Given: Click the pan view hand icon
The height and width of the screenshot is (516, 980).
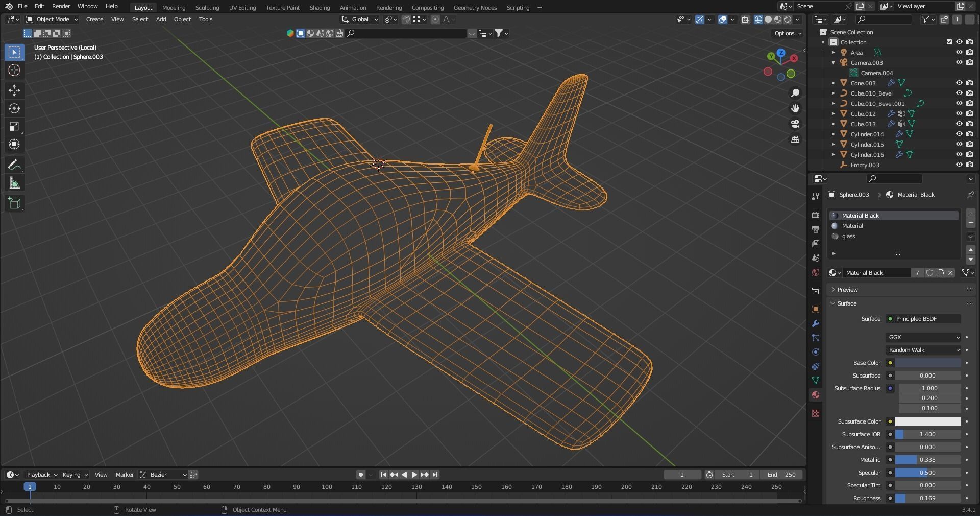Looking at the screenshot, I should point(795,108).
